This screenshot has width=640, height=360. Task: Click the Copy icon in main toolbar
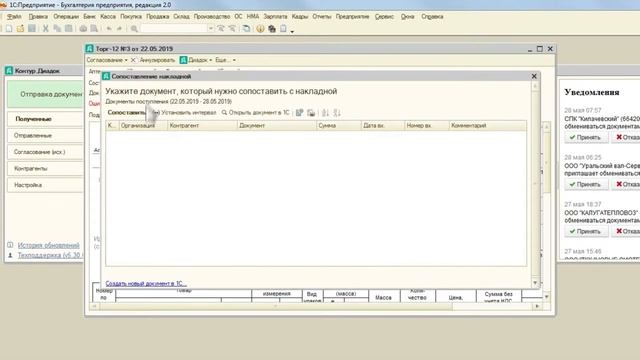57,29
